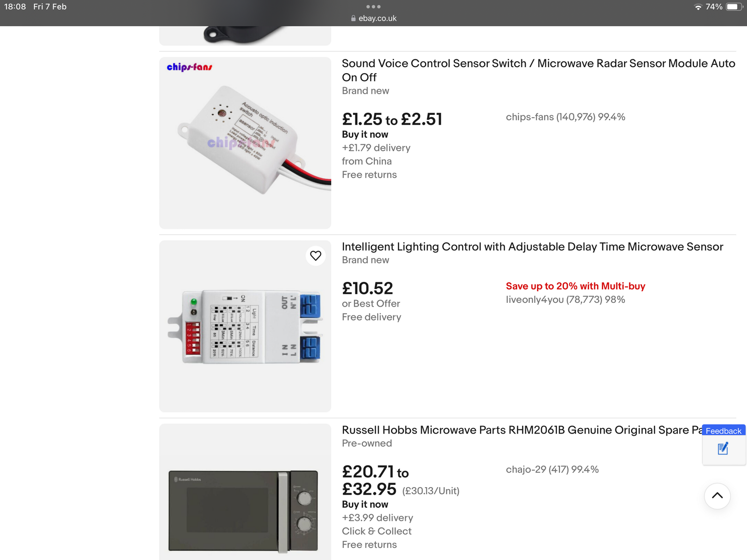Open seller chajo-29 profile
This screenshot has height=560, width=747.
[552, 469]
